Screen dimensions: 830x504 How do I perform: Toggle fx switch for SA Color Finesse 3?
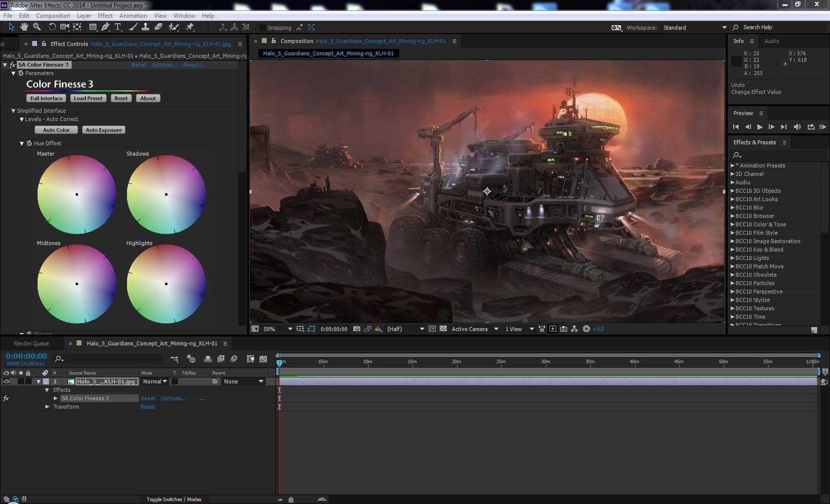[x=6, y=398]
